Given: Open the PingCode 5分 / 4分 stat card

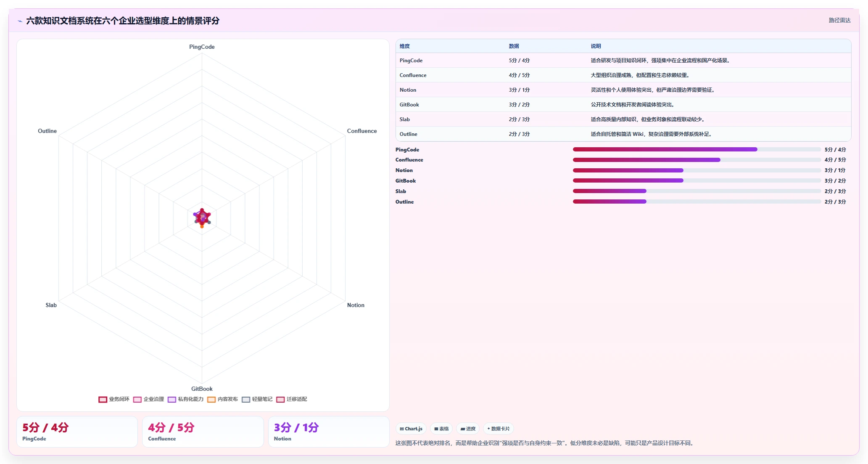Looking at the screenshot, I should click(x=77, y=432).
